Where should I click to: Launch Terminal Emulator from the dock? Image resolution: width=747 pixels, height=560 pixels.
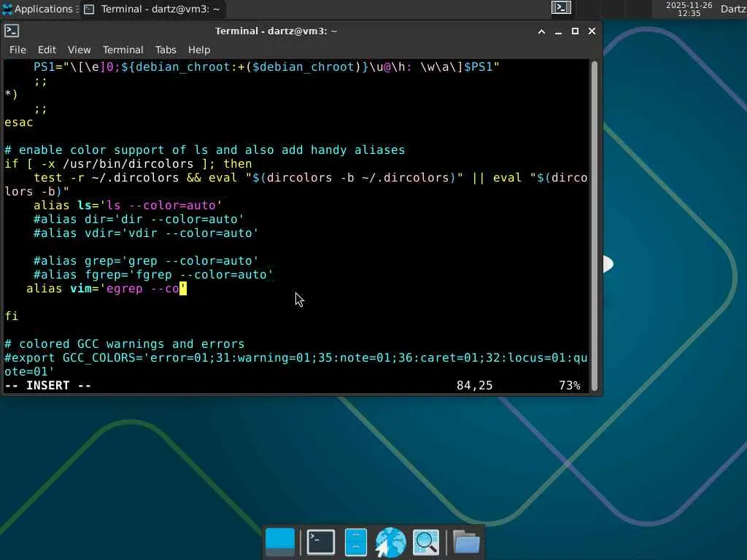coord(321,542)
